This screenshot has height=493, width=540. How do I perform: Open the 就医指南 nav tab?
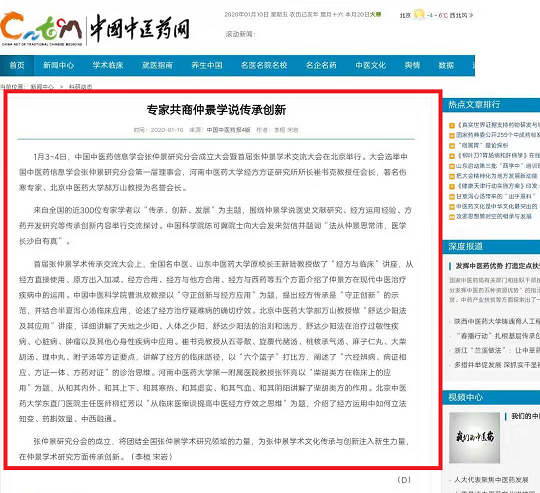click(157, 65)
